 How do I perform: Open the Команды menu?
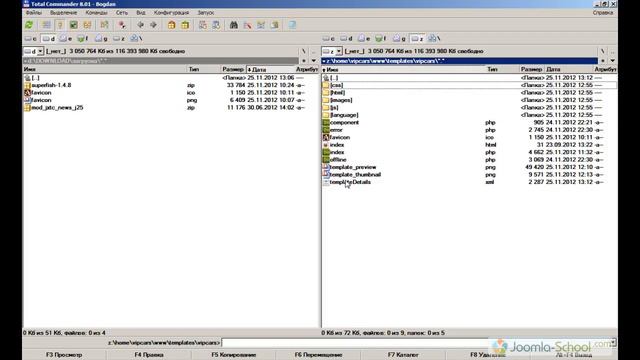click(96, 13)
